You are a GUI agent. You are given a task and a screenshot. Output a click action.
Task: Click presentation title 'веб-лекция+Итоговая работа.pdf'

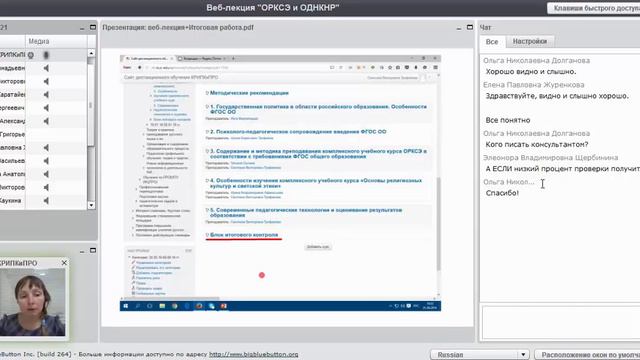click(200, 27)
